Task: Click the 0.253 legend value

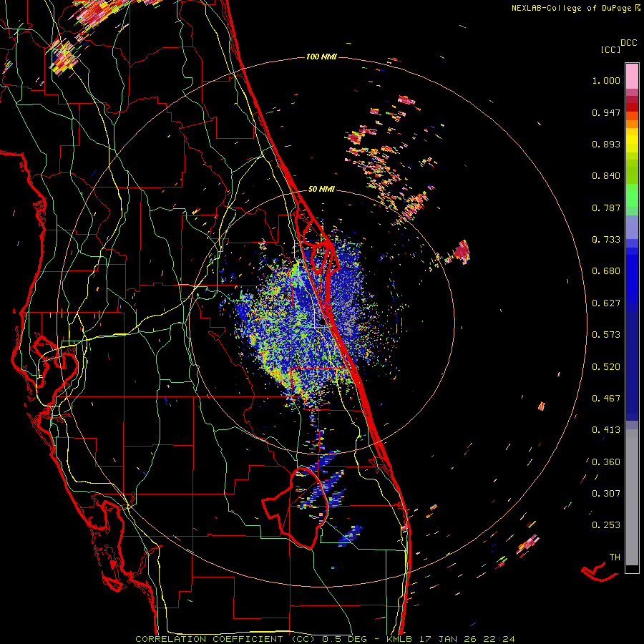Action: [x=606, y=525]
